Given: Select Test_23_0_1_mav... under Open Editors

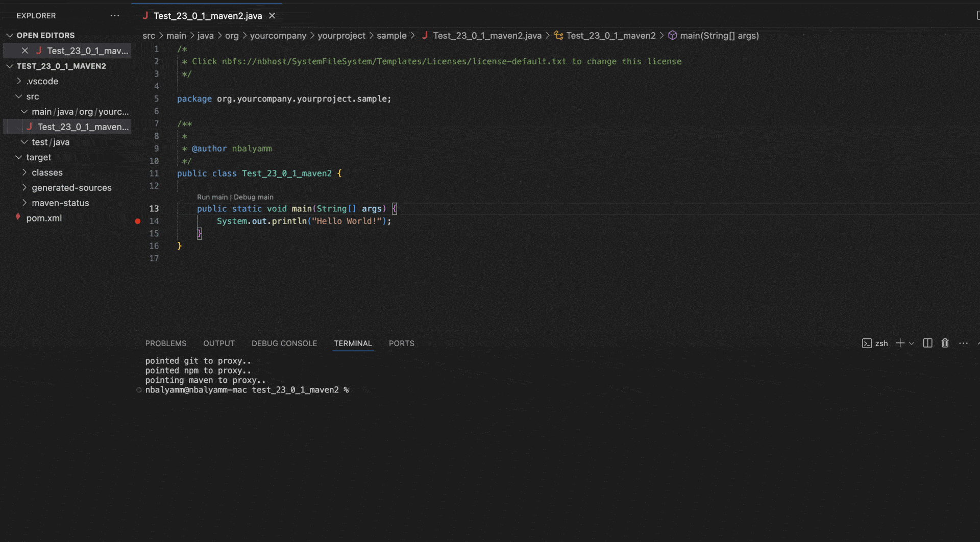Looking at the screenshot, I should point(87,51).
